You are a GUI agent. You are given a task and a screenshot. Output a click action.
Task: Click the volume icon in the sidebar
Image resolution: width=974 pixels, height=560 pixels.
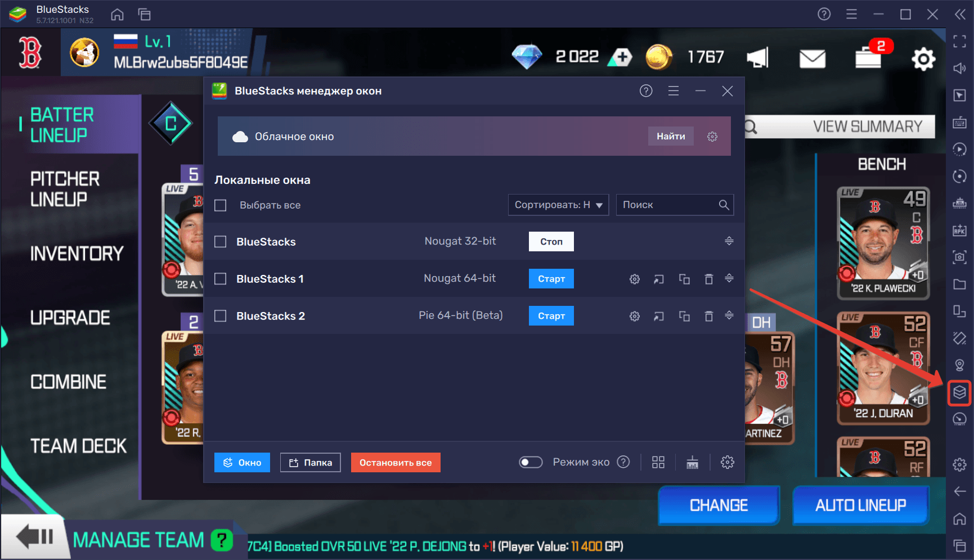click(959, 68)
